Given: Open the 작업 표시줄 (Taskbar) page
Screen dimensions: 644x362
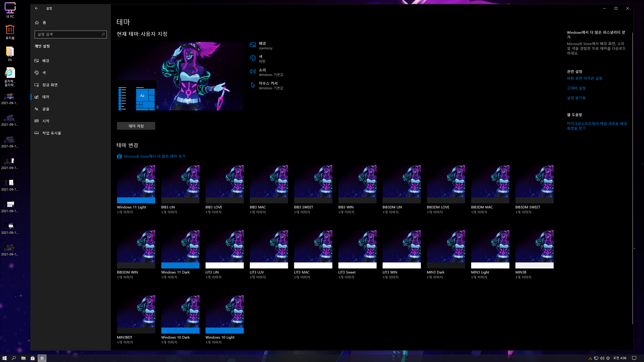Looking at the screenshot, I should click(x=71, y=133).
